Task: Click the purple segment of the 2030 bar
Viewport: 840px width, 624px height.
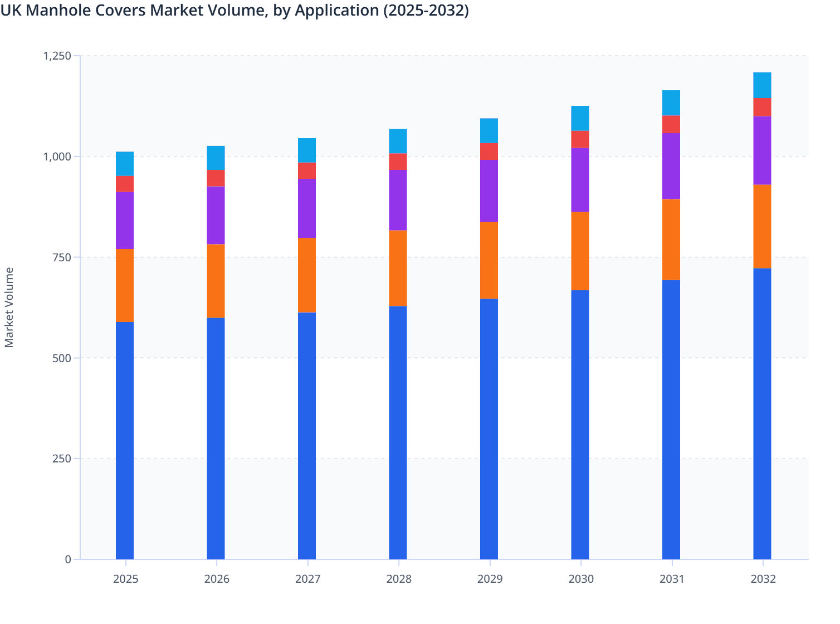Action: (580, 180)
